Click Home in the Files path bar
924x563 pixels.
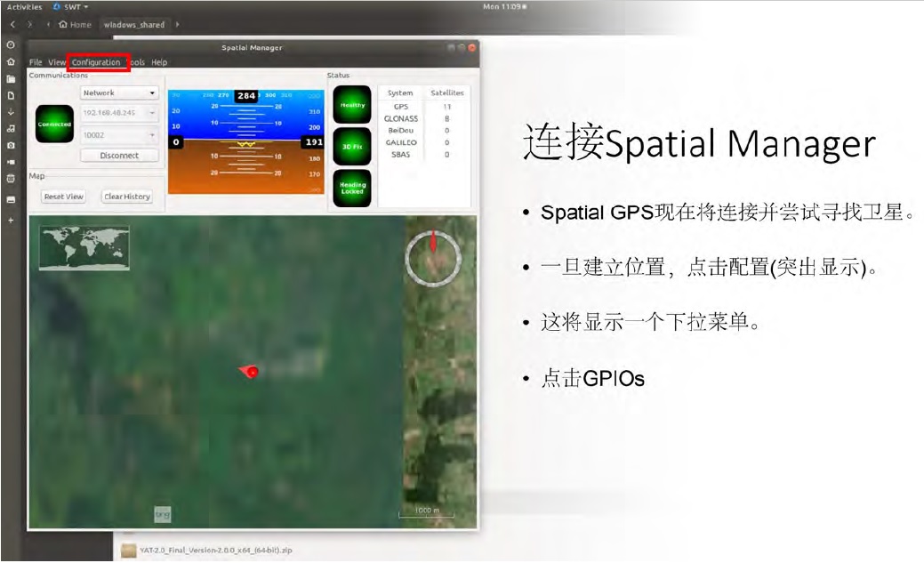[x=76, y=25]
